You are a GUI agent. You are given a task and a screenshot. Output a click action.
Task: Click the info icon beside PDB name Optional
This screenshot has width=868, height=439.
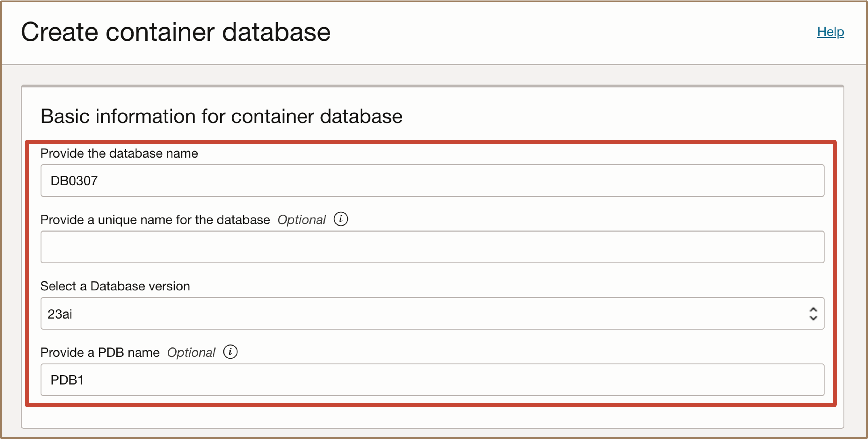coord(231,352)
